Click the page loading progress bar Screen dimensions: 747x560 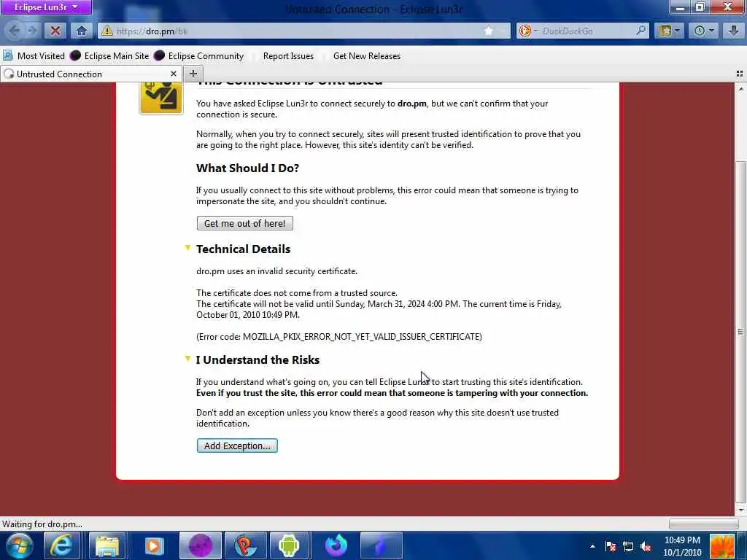[x=704, y=524]
